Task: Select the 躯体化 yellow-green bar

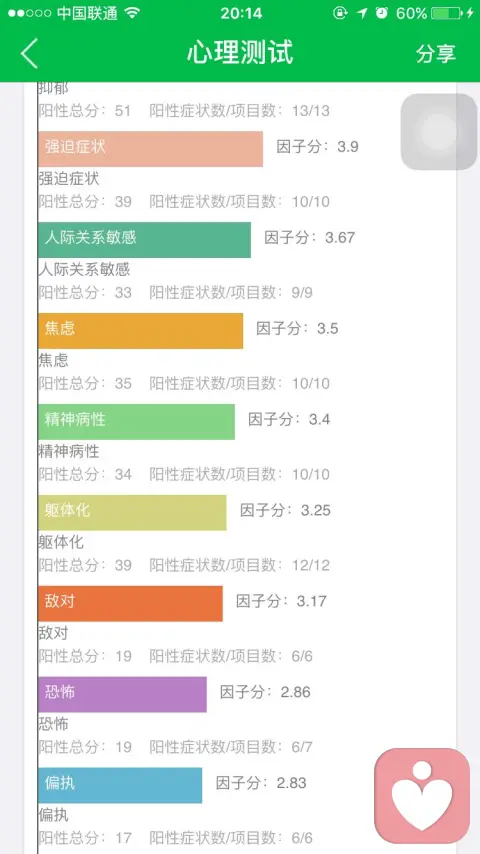Action: coord(132,513)
